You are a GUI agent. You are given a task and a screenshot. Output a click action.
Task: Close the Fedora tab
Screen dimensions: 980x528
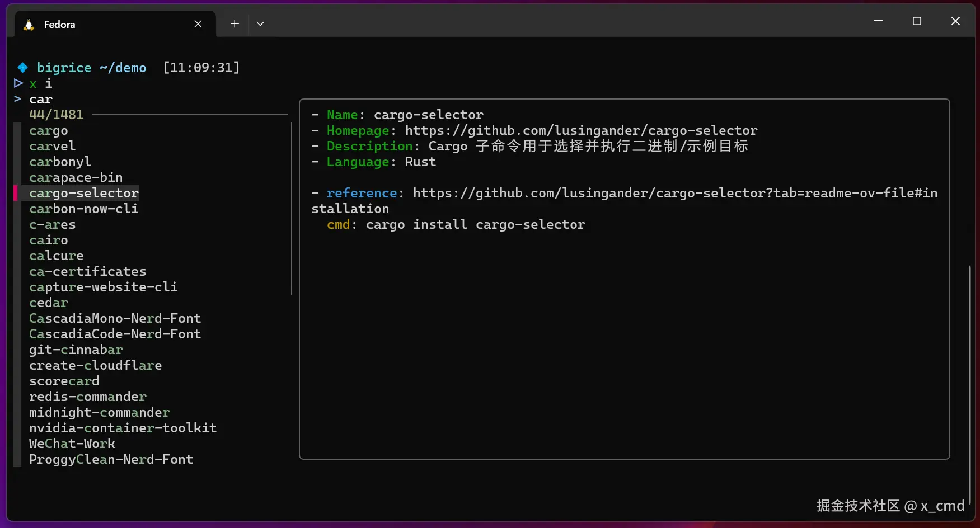click(x=198, y=23)
